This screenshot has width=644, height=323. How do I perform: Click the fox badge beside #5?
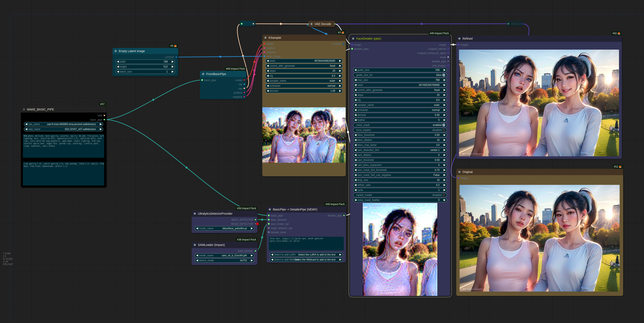click(x=175, y=46)
